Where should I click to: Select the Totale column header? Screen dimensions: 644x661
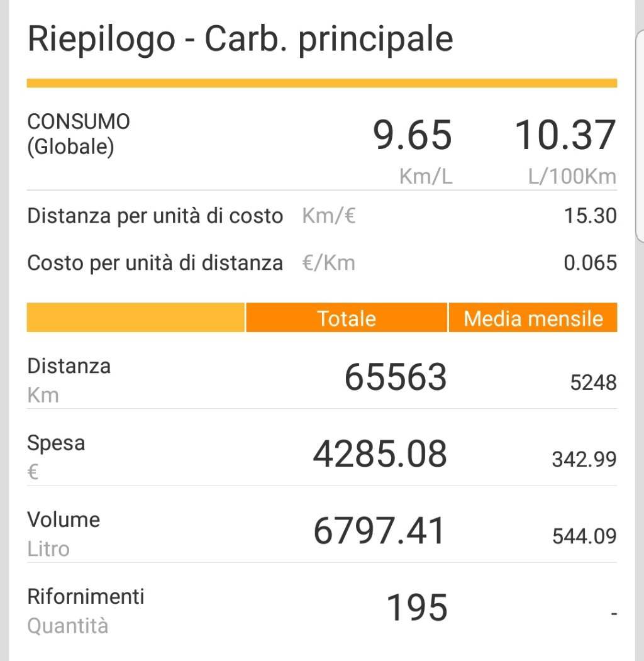click(x=347, y=318)
